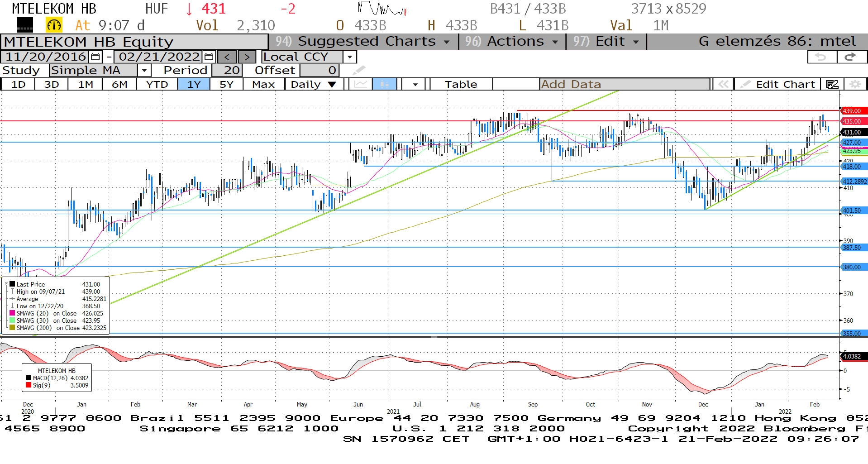
Task: Click the 418.00 blue level label
Action: 854,167
